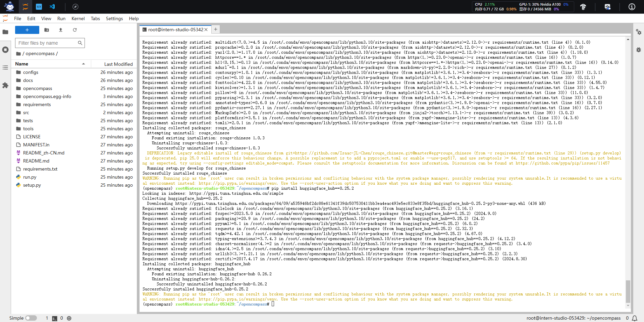
Task: Refresh the file list
Action: (x=75, y=30)
